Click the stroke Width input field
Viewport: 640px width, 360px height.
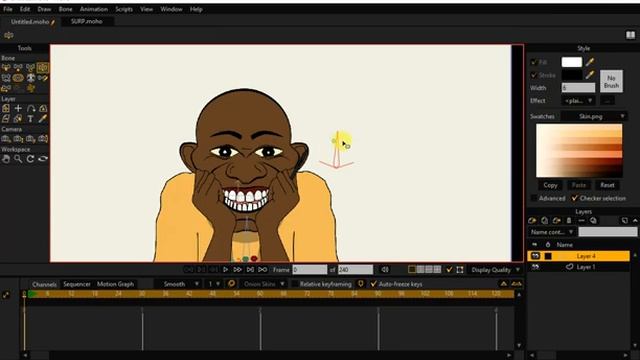tap(578, 87)
